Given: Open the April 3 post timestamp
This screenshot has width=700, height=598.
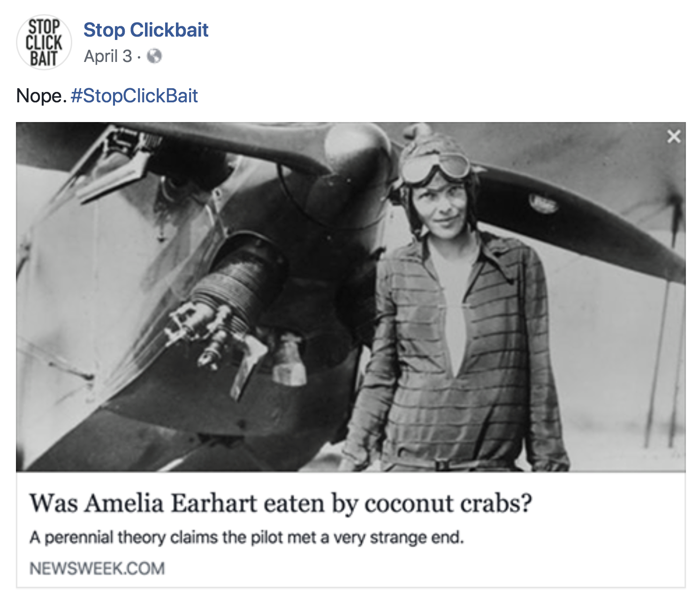Looking at the screenshot, I should 108,56.
